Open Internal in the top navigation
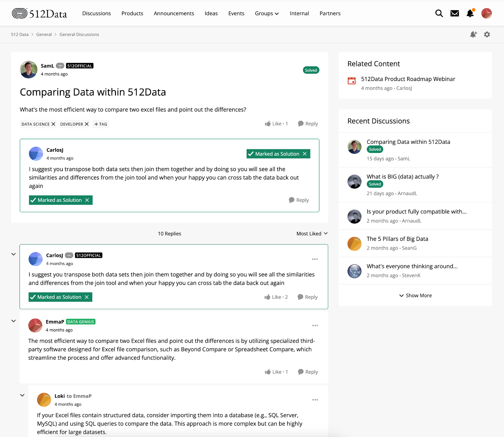 point(299,13)
